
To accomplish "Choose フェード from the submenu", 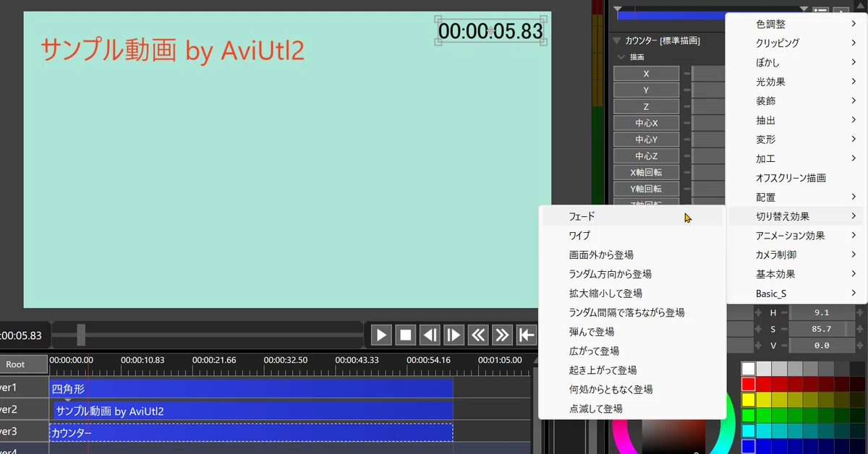I will [x=632, y=216].
